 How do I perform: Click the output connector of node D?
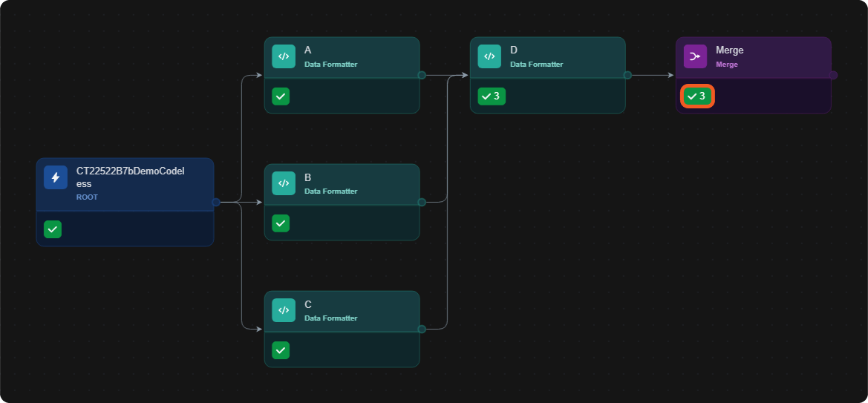(627, 75)
